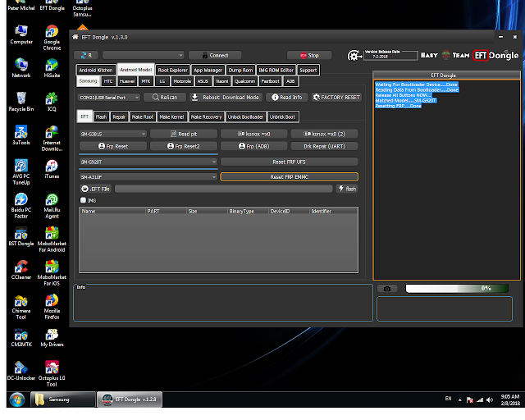Click Reboot Download Mode button
Screen dimensions: 525x420
pyautogui.click(x=226, y=98)
